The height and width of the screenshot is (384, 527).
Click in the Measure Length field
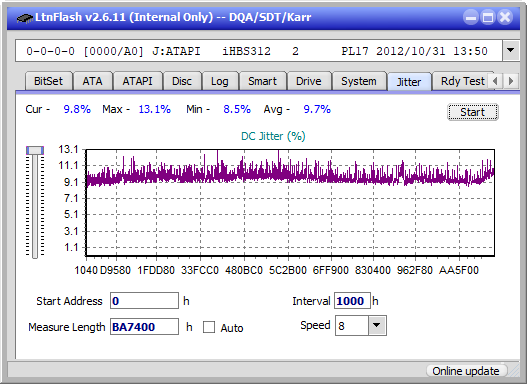[145, 327]
